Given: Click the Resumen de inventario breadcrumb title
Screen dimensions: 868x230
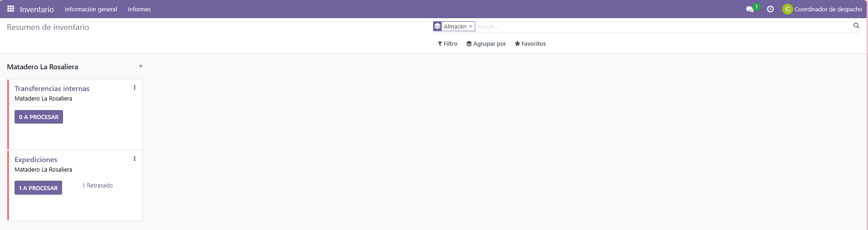Looking at the screenshot, I should click(x=48, y=27).
